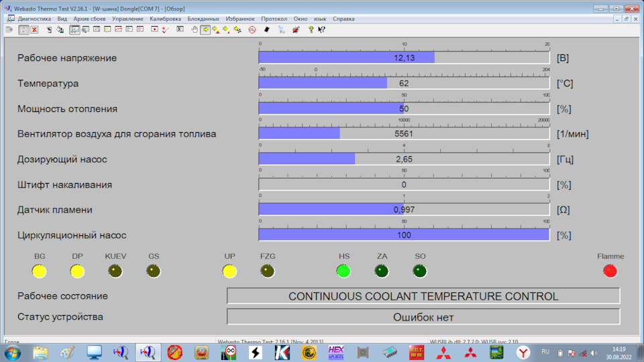Image resolution: width=644 pixels, height=362 pixels.
Task: Click the Датчик пламени bar showing 0,997
Action: point(404,210)
